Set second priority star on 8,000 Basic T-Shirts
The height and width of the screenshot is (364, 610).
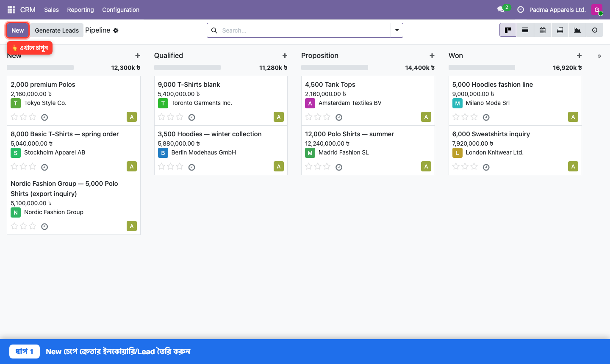(x=23, y=166)
